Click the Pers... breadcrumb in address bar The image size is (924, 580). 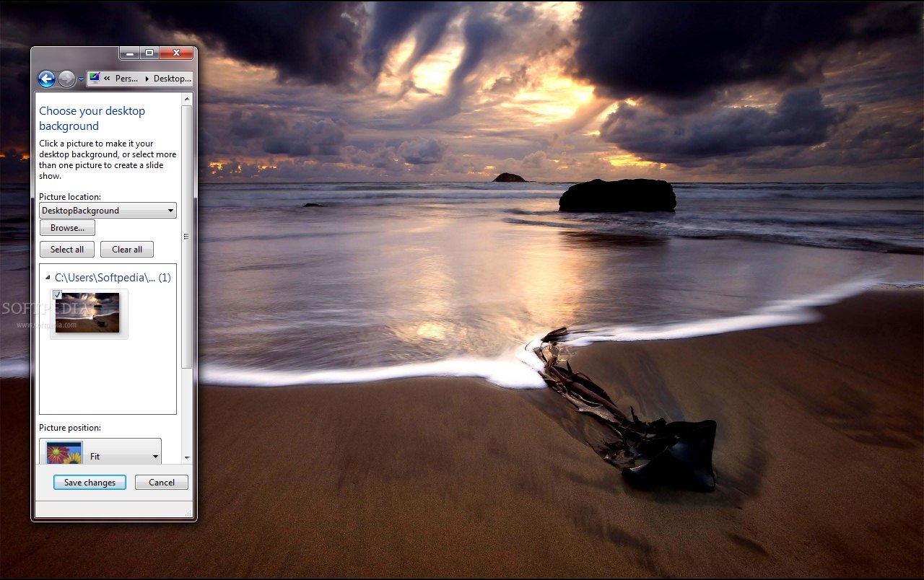point(126,79)
